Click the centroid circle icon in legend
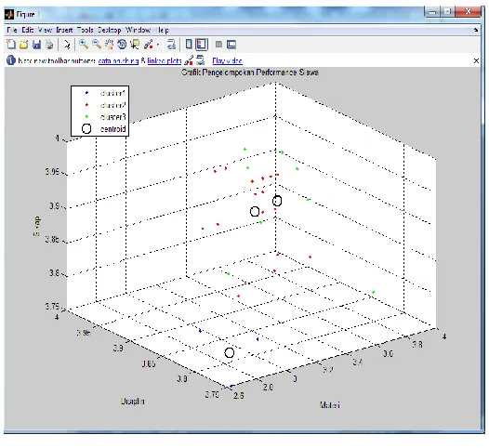 tap(86, 129)
